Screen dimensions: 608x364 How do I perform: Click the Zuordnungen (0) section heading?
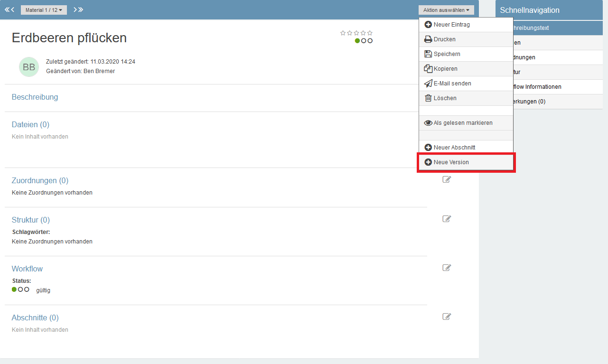40,180
